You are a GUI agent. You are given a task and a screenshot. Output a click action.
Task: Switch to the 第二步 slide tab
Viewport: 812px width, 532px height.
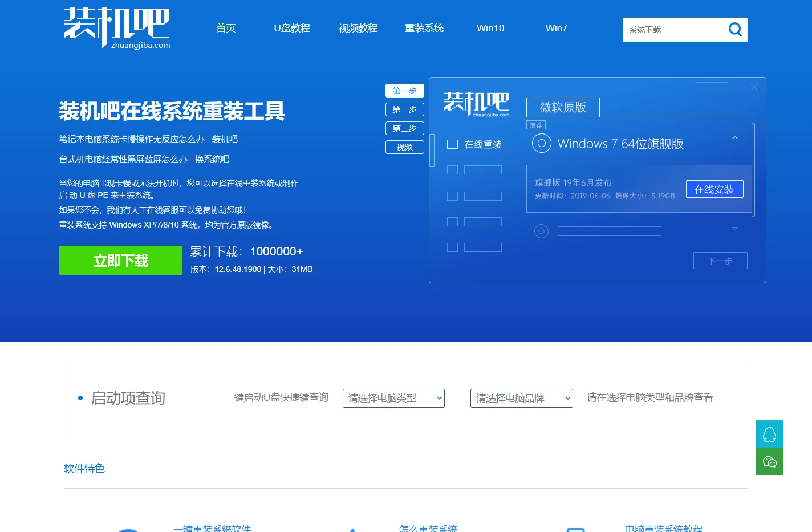405,109
